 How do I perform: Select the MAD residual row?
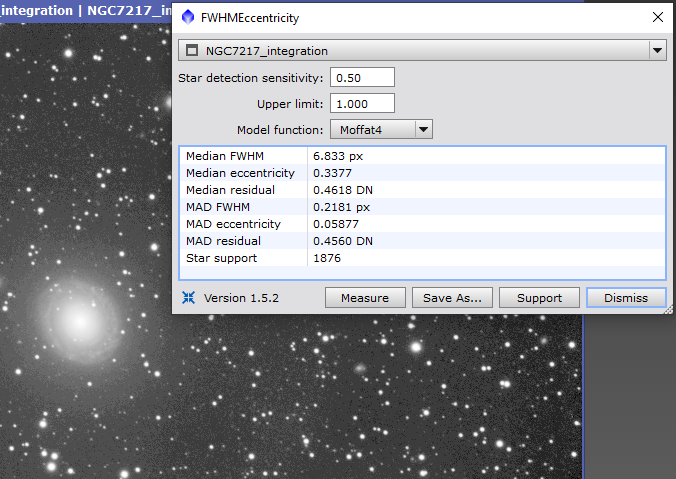point(422,241)
